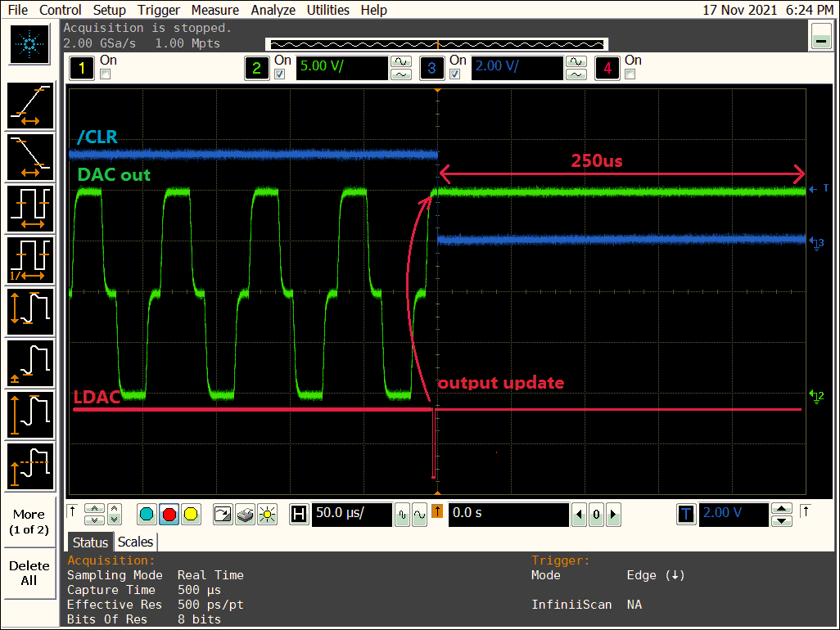The image size is (840, 630).
Task: Open the Control menu
Action: 61,10
